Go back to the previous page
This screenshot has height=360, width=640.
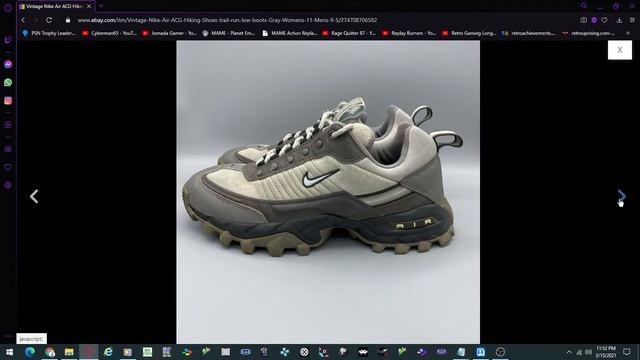point(23,20)
